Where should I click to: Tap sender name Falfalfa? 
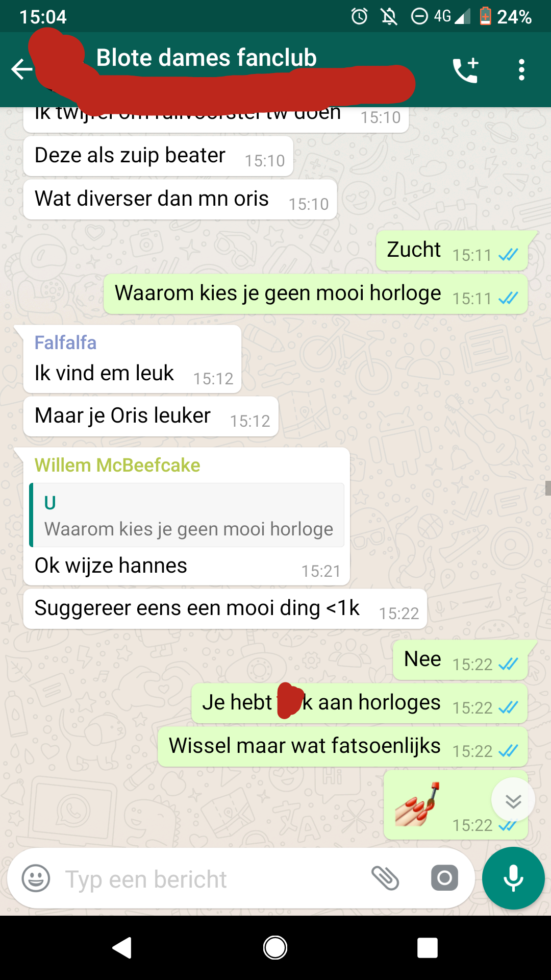pyautogui.click(x=65, y=342)
